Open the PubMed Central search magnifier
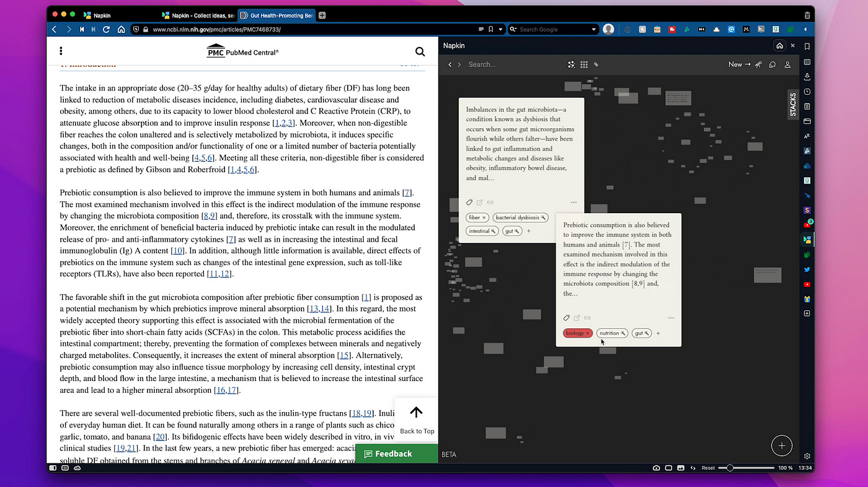The image size is (868, 487). (x=420, y=52)
